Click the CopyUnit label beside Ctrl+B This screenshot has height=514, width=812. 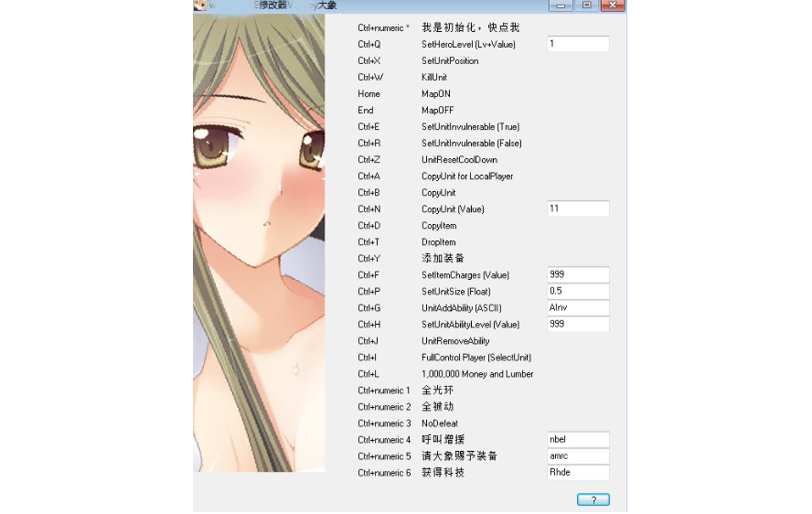(438, 193)
